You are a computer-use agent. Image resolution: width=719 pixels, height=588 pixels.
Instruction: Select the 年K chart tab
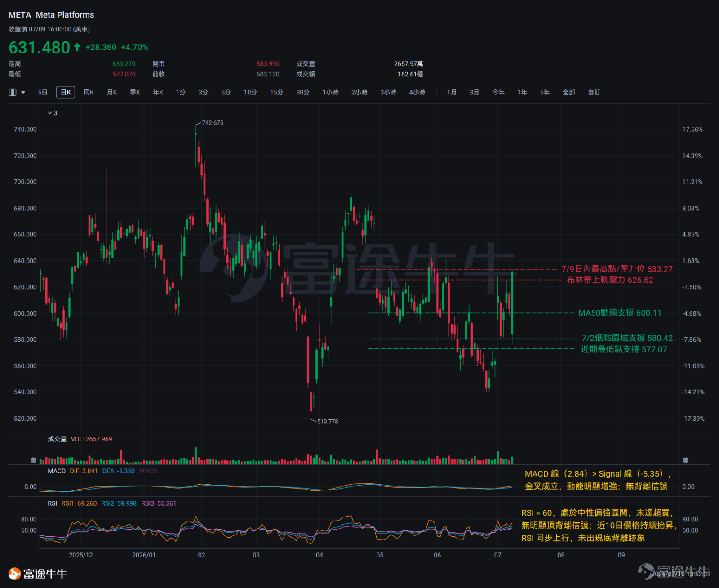[x=158, y=92]
